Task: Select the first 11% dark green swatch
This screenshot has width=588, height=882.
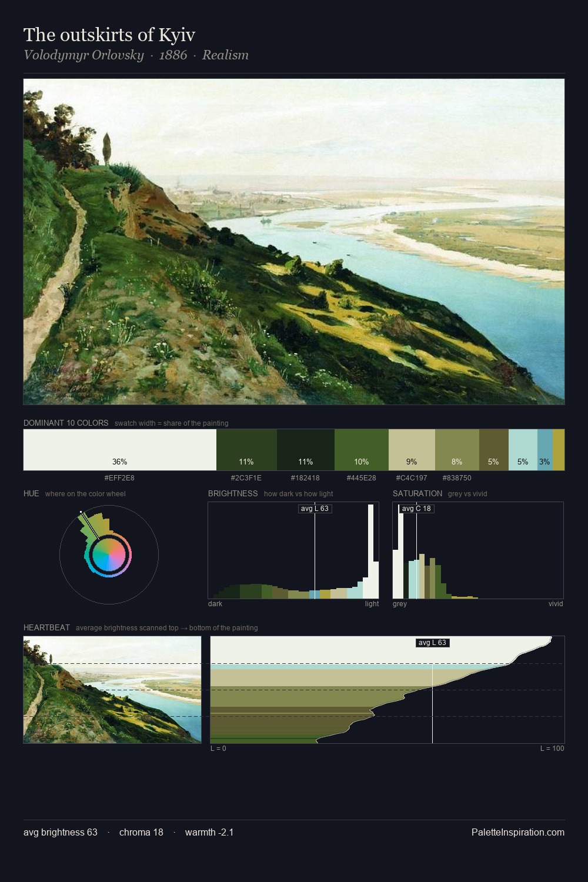Action: 246,450
